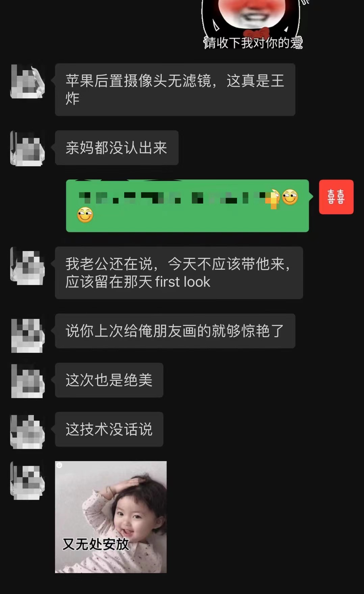This screenshot has height=594, width=364.
Task: Tap the green sent message bubble
Action: (187, 206)
